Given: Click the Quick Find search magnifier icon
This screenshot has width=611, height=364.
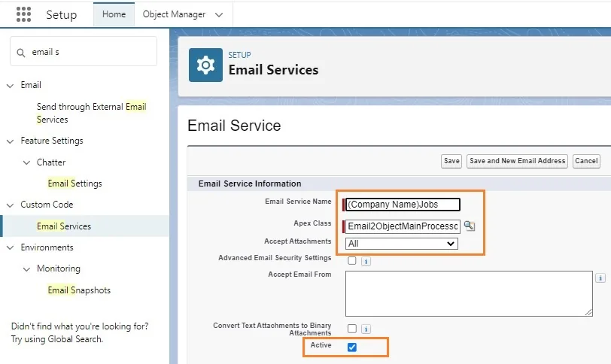Looking at the screenshot, I should tap(21, 53).
